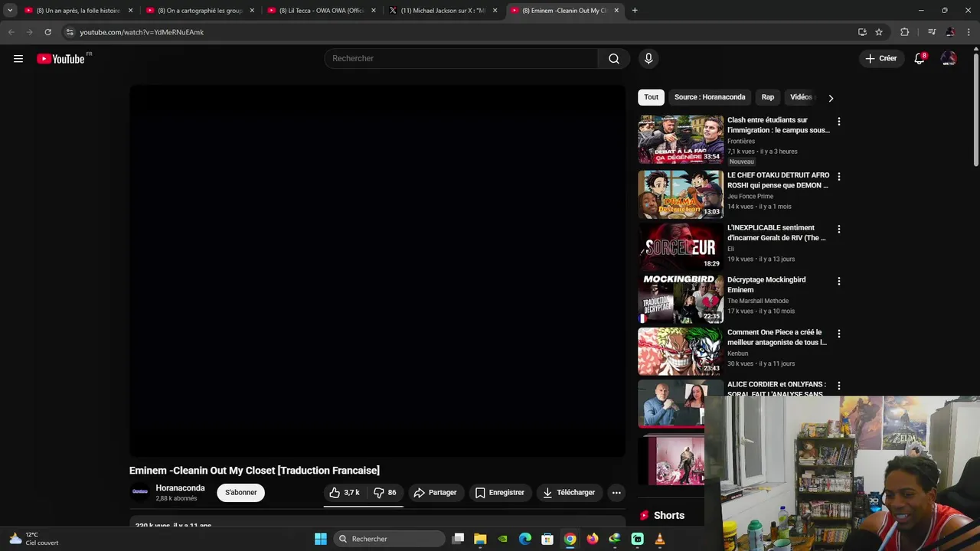The height and width of the screenshot is (551, 980).
Task: Open the Chrome three-dot menu
Action: click(x=969, y=32)
